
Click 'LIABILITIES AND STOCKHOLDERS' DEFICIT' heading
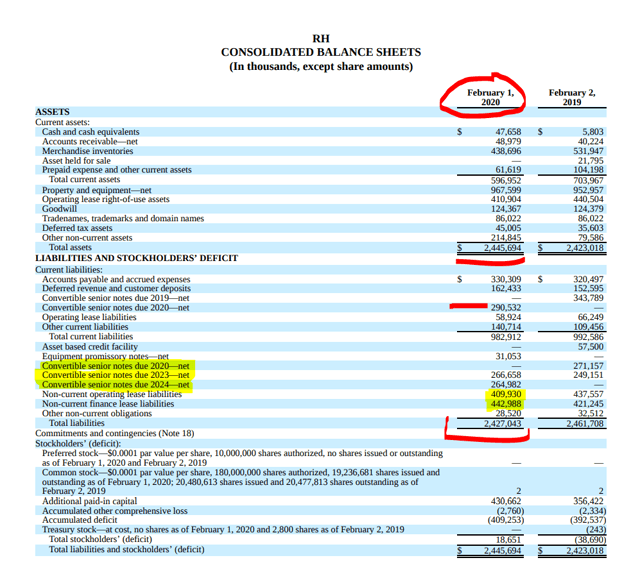[x=136, y=258]
